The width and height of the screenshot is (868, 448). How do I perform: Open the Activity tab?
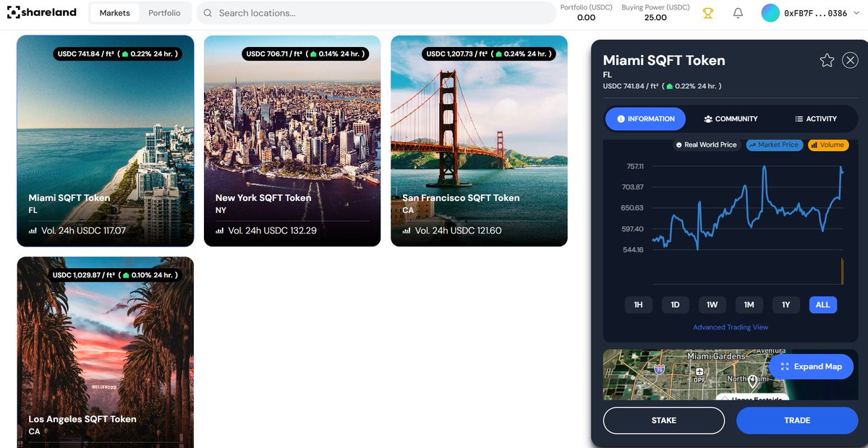[815, 119]
